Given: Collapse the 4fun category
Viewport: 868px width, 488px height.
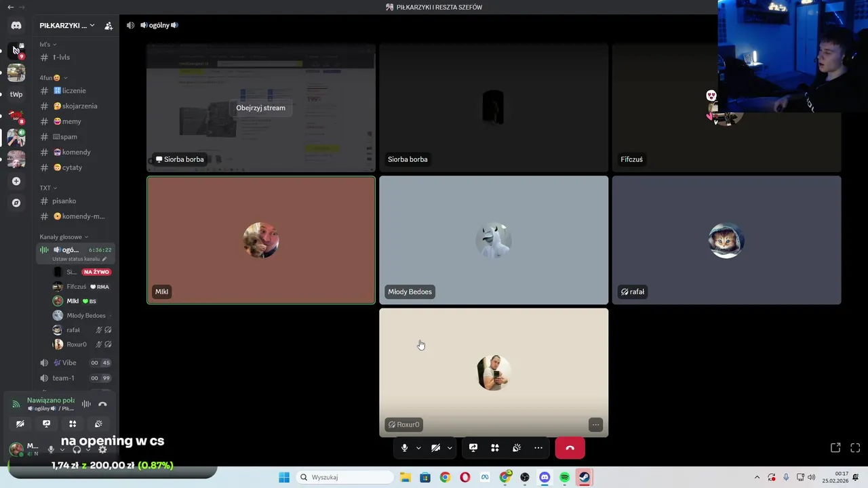Looking at the screenshot, I should click(54, 78).
